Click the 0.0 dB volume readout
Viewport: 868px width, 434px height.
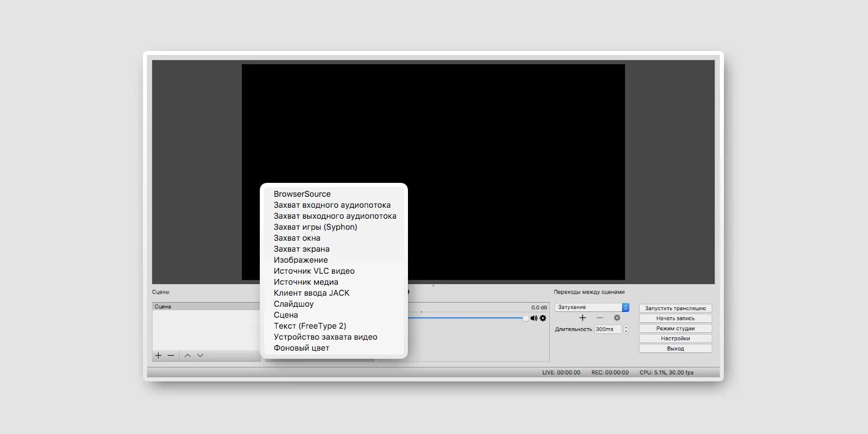[x=539, y=308]
